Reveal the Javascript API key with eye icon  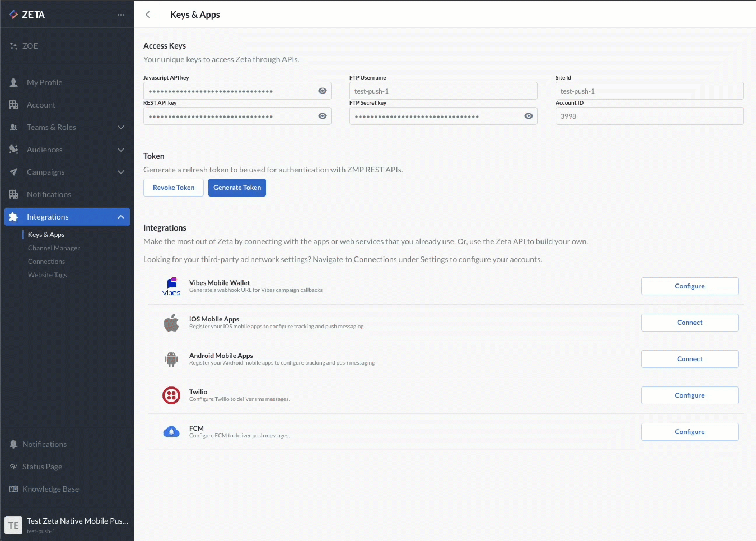[x=323, y=91]
